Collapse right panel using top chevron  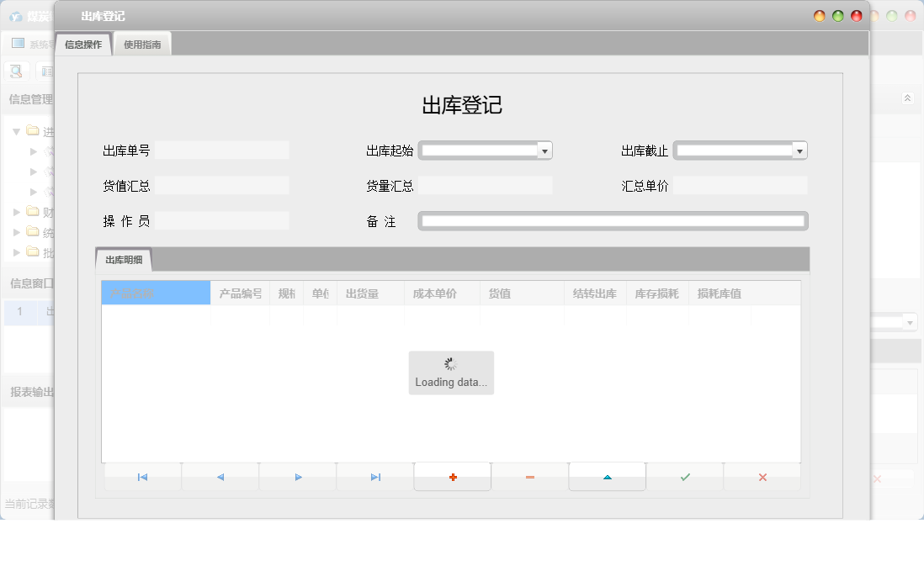pyautogui.click(x=907, y=98)
